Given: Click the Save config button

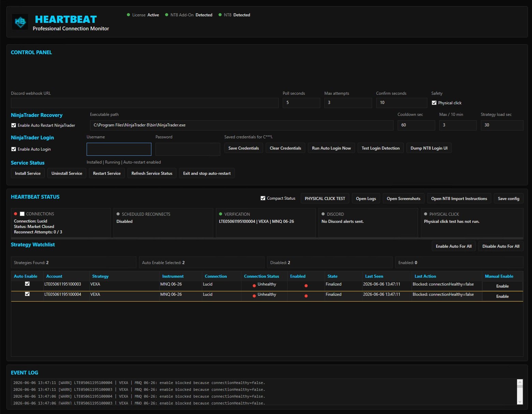Looking at the screenshot, I should (x=508, y=199).
